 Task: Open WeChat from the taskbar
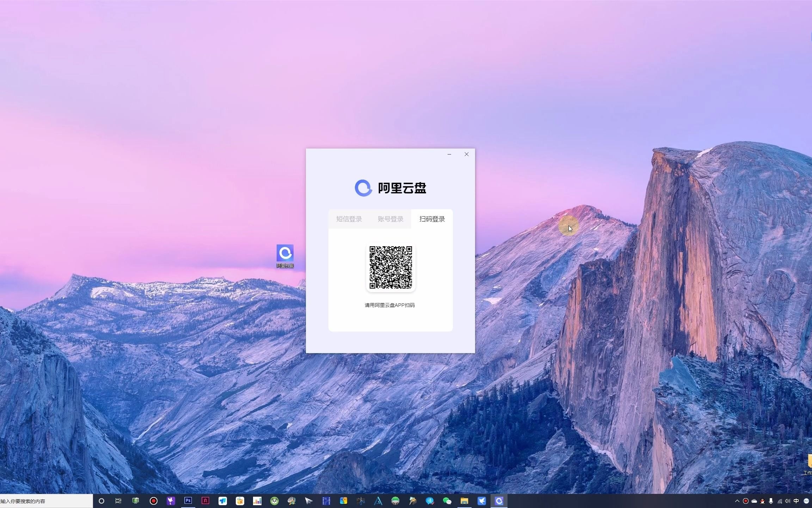[447, 501]
